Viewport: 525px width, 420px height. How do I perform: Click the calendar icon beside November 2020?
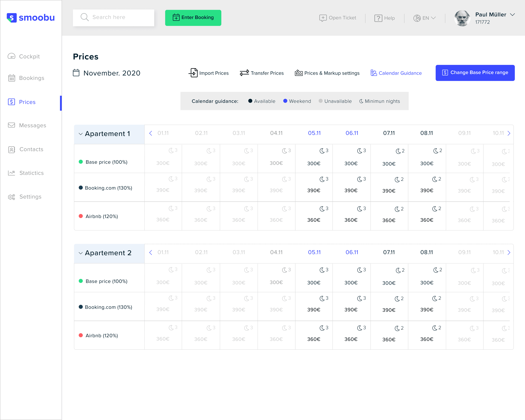point(76,73)
